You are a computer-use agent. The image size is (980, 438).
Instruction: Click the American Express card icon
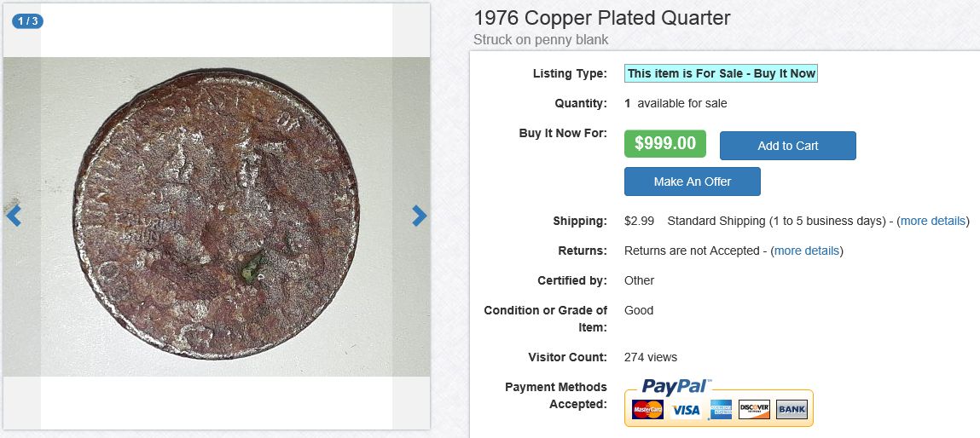tap(720, 410)
